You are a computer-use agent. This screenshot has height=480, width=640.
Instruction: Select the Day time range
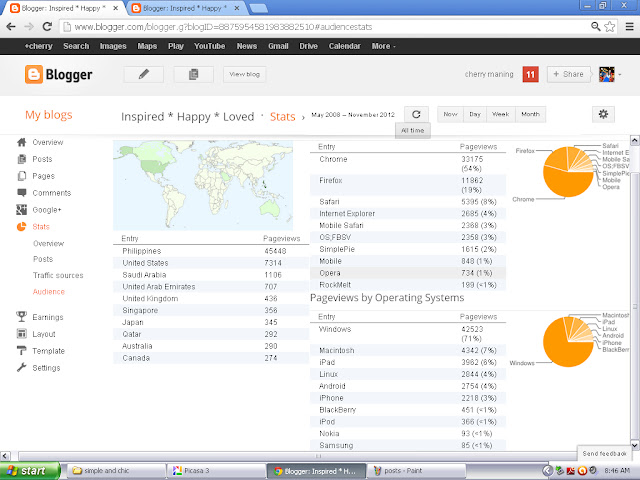click(475, 114)
